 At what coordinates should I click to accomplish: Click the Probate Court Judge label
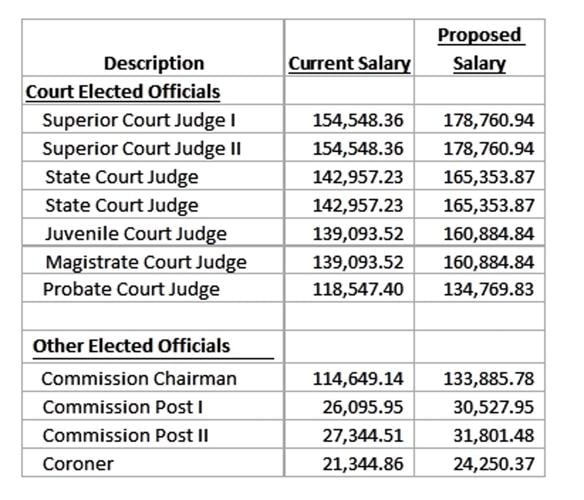point(131,290)
